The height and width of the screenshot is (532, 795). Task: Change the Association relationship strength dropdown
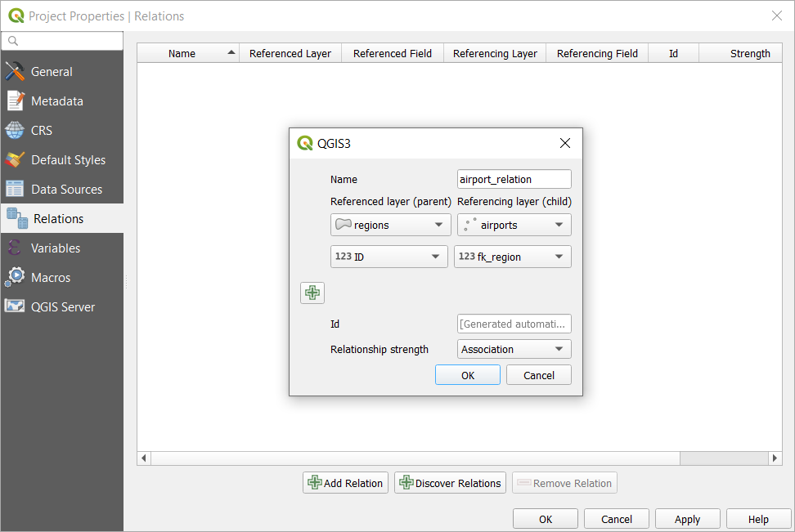pyautogui.click(x=514, y=349)
